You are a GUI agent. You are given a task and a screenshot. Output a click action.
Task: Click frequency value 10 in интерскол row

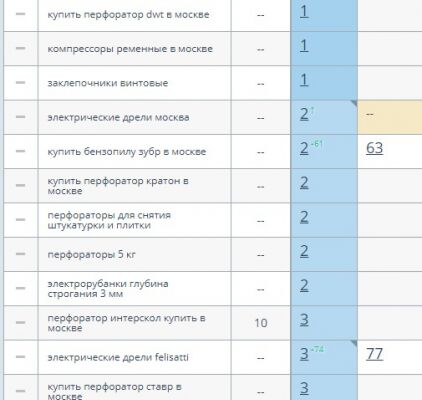(261, 323)
